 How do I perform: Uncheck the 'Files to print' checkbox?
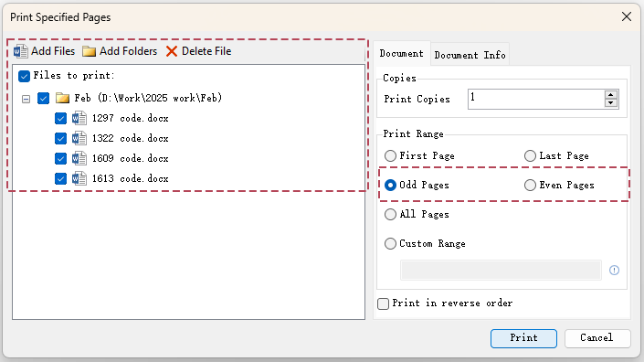click(x=25, y=76)
